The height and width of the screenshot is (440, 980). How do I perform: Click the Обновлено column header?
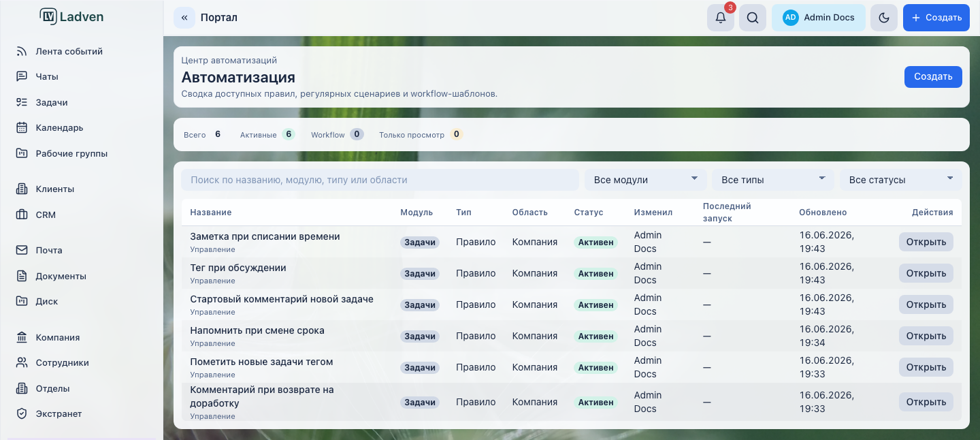click(x=823, y=213)
